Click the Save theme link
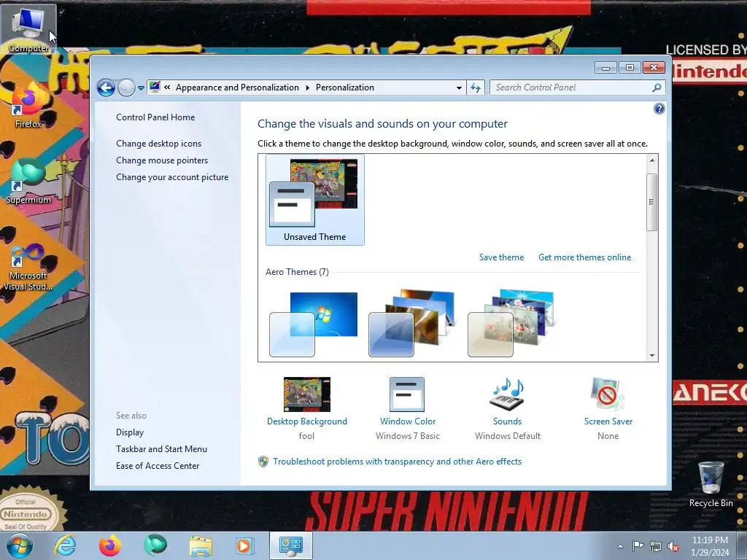This screenshot has width=747, height=560. 501,257
